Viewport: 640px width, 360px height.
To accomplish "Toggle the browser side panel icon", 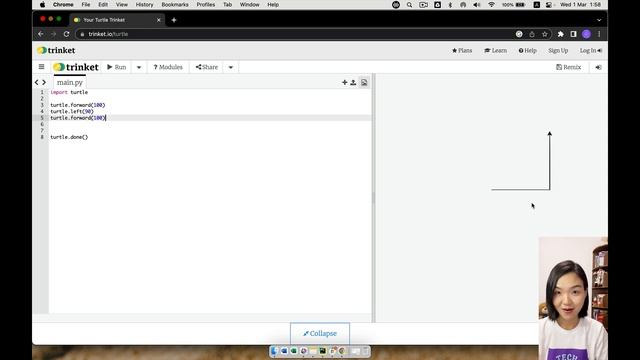I will [x=573, y=34].
